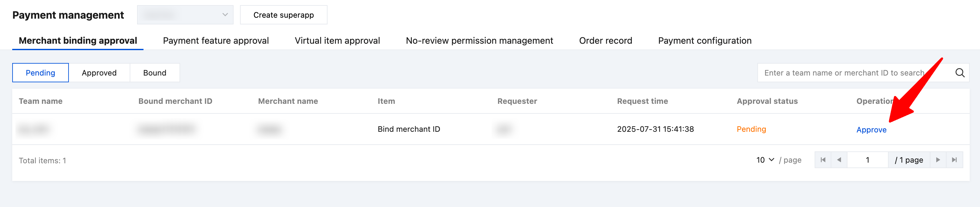Go to No-review permission management tab
This screenshot has height=207, width=980.
pos(479,40)
